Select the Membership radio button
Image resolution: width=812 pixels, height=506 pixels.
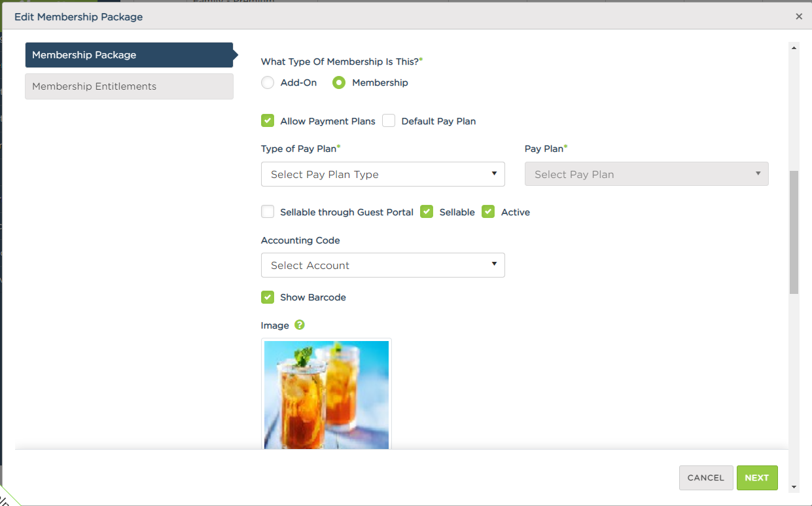(x=339, y=82)
